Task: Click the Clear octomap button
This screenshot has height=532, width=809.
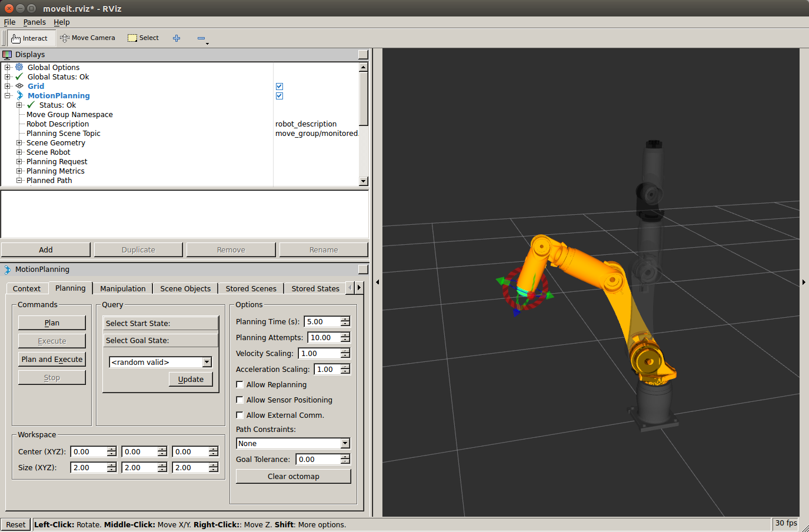Action: 293,476
